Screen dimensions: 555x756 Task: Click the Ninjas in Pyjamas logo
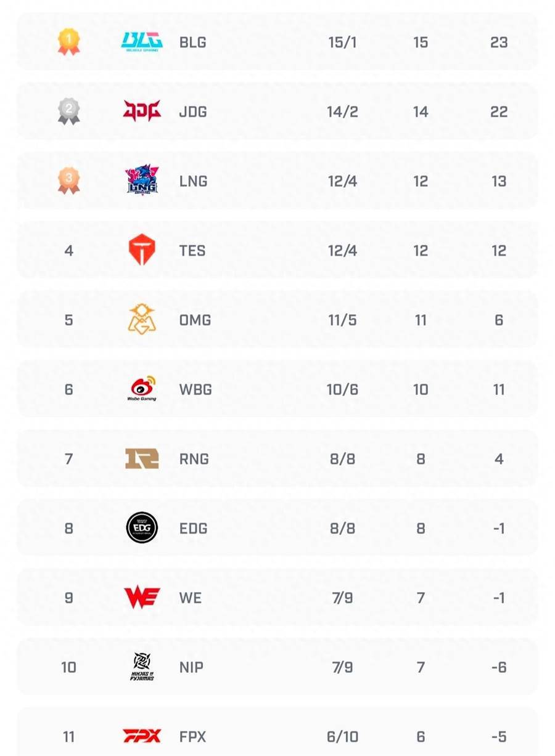point(142,667)
